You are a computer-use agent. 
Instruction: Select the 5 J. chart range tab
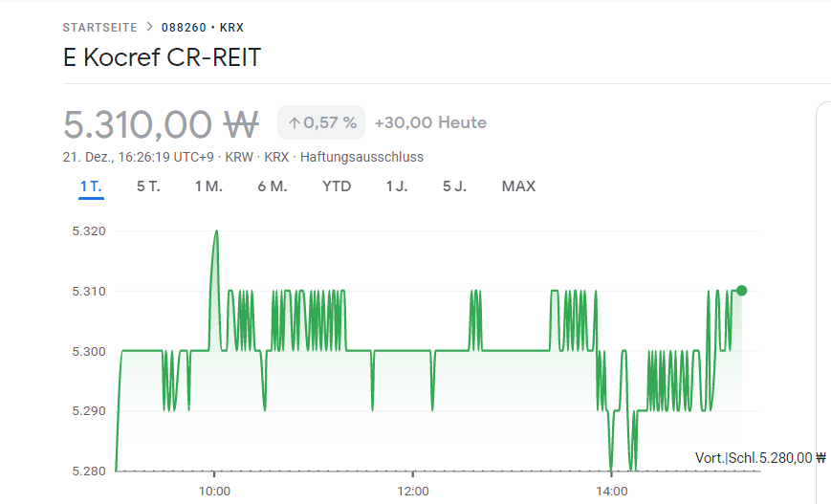[455, 186]
